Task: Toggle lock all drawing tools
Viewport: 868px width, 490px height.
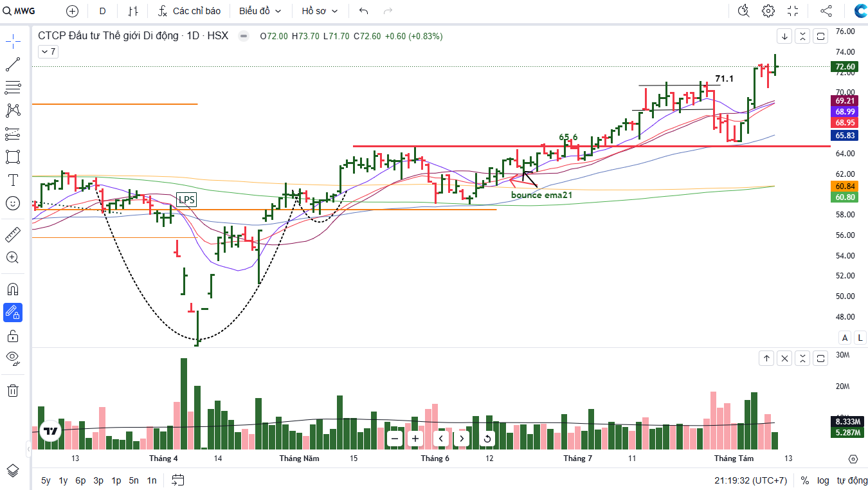Action: [x=13, y=336]
